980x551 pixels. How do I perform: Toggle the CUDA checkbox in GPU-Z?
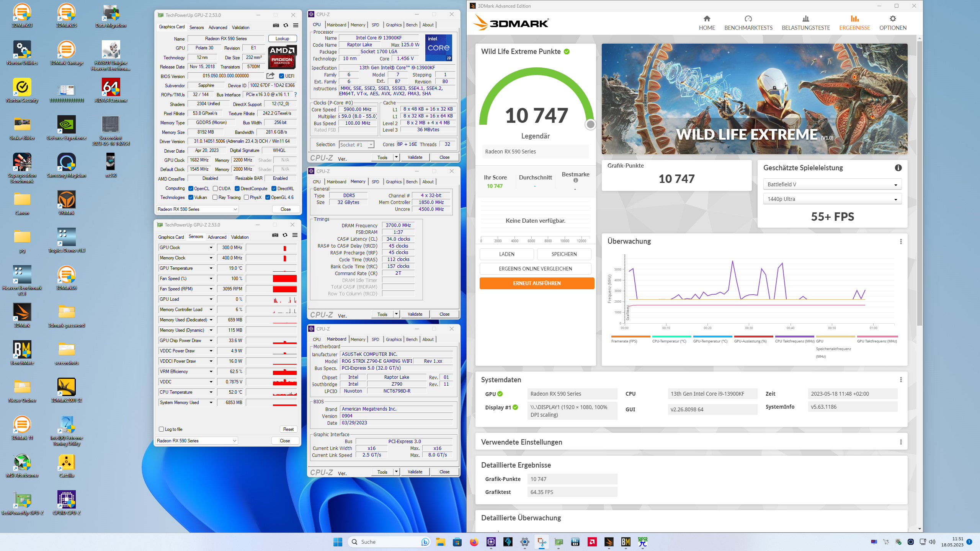click(216, 188)
